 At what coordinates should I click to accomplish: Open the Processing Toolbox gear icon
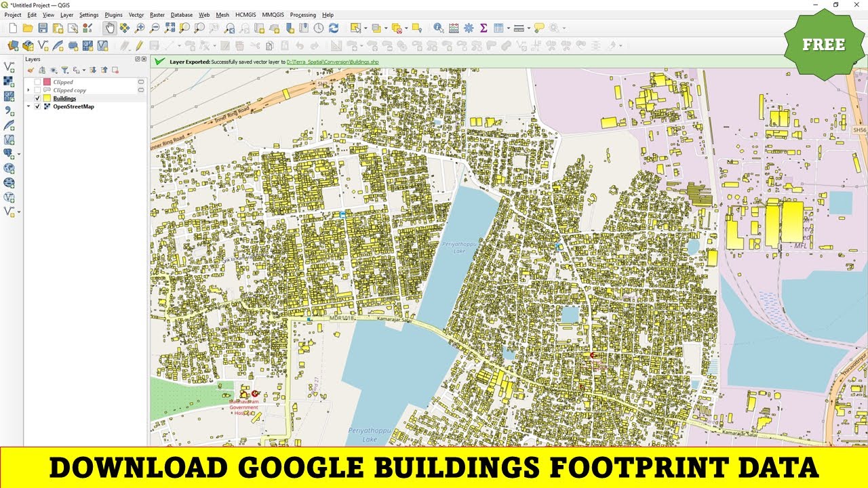(469, 28)
